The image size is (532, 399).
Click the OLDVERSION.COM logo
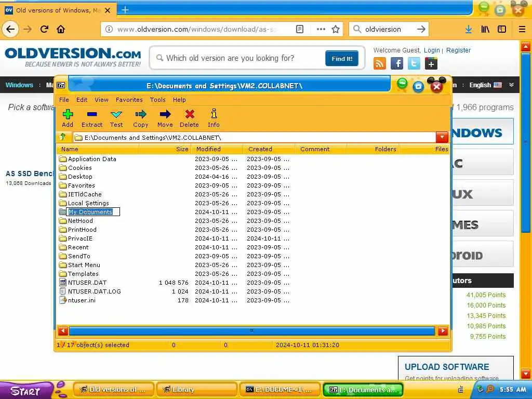73,56
